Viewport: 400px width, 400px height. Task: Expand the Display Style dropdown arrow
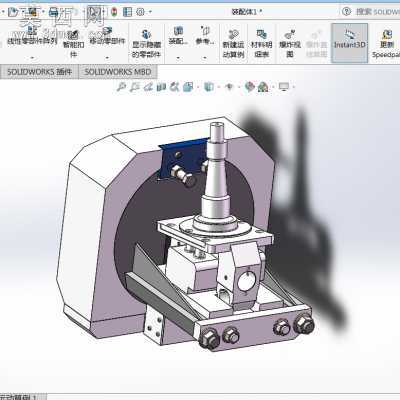tap(219, 87)
